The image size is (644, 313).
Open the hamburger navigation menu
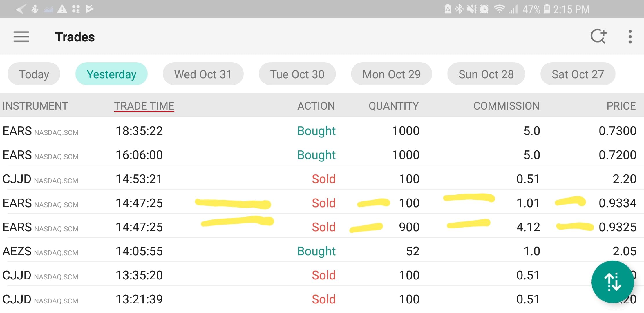[x=21, y=37]
